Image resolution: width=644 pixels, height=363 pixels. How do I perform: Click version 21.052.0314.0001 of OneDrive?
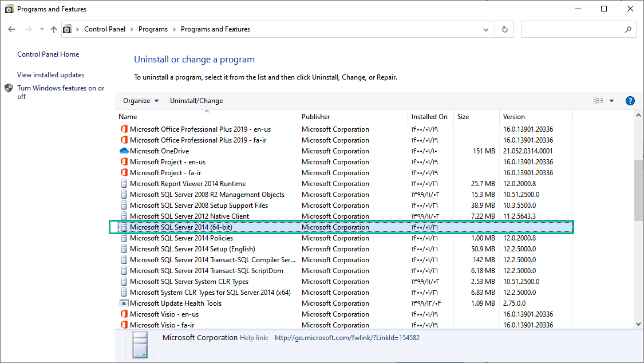pos(528,151)
